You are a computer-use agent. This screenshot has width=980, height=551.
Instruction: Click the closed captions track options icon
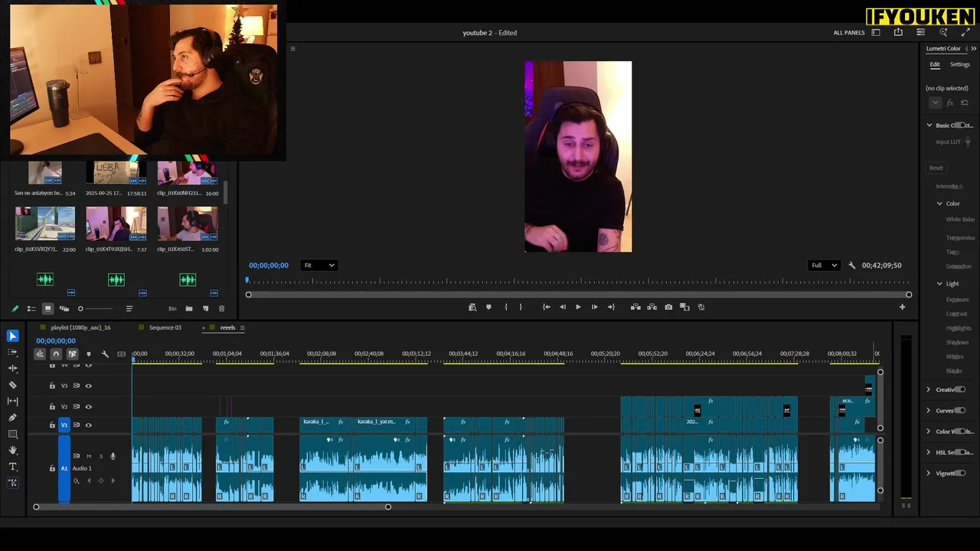pos(121,354)
